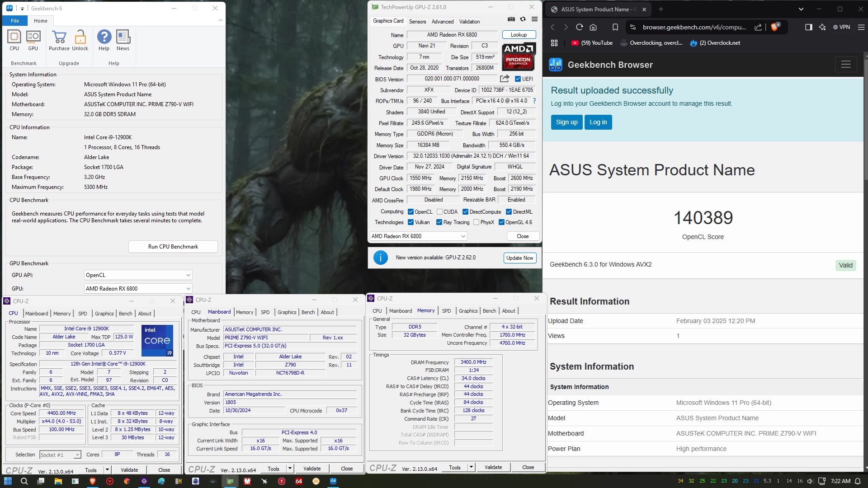Collapse the Geekbench ribbon chevron

click(220, 20)
